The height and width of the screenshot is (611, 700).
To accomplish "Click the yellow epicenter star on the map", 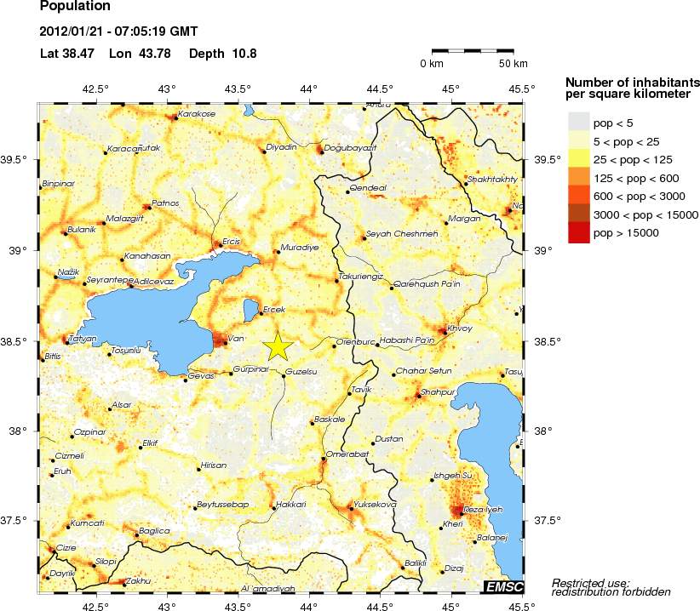I will click(278, 345).
